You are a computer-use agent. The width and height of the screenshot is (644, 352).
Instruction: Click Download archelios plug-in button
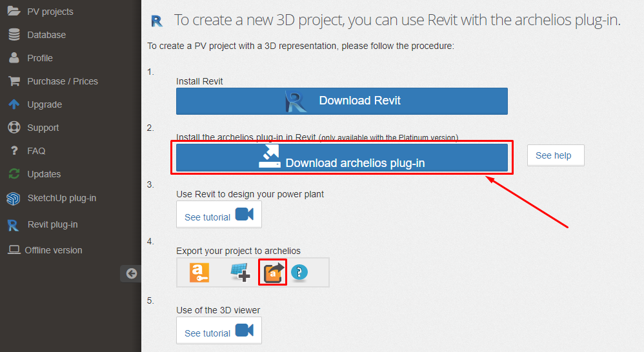click(x=342, y=157)
